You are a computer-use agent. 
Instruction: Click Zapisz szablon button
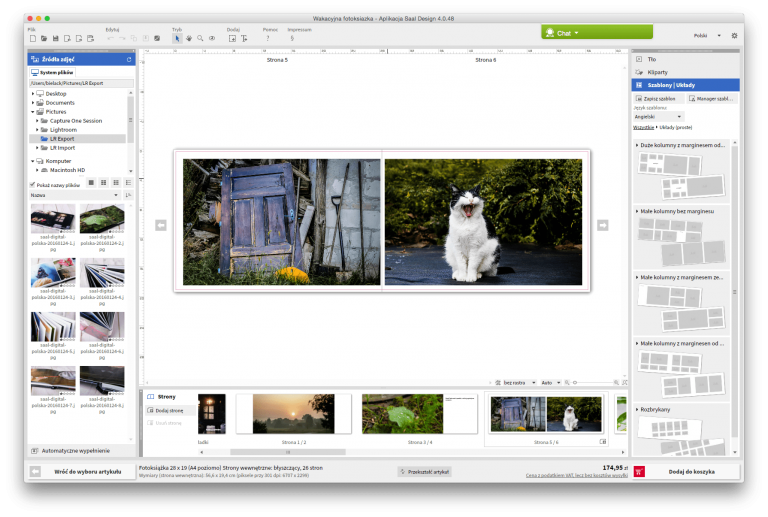click(x=658, y=98)
